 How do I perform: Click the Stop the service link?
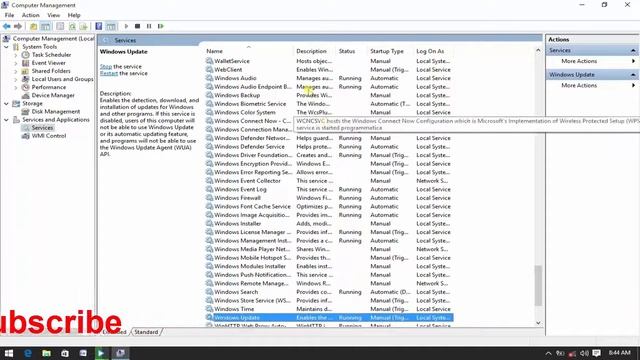(106, 67)
